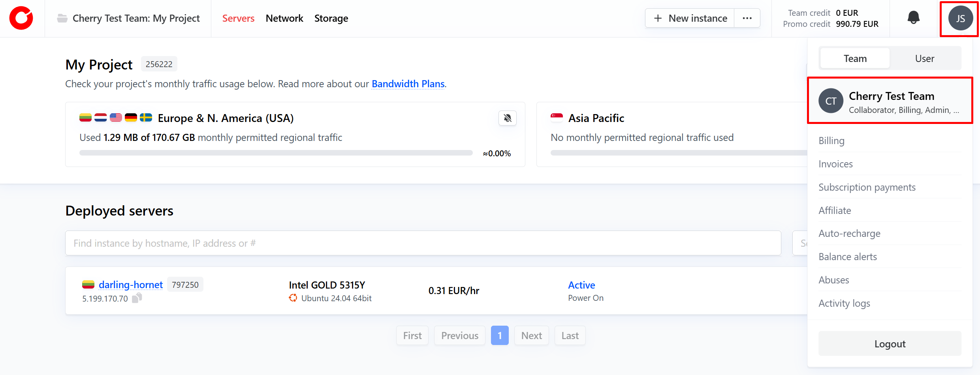The image size is (980, 375).
Task: Open Activity logs from the menu
Action: pyautogui.click(x=844, y=303)
